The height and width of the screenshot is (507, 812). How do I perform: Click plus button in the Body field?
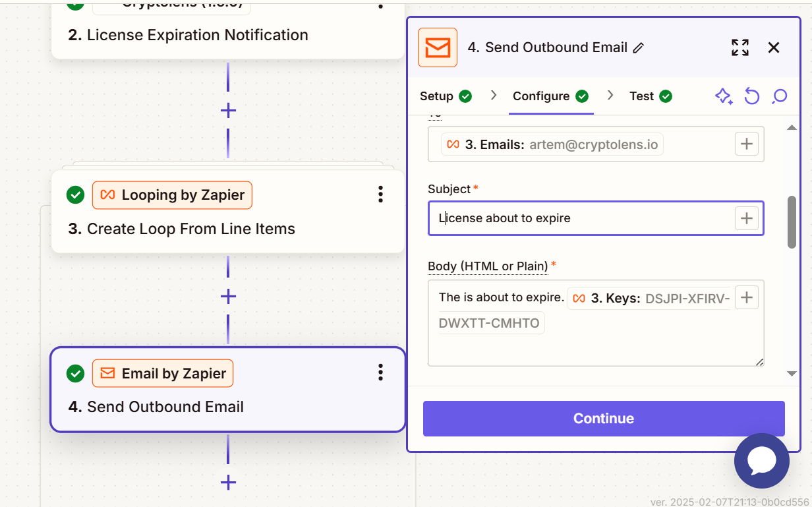pos(747,297)
